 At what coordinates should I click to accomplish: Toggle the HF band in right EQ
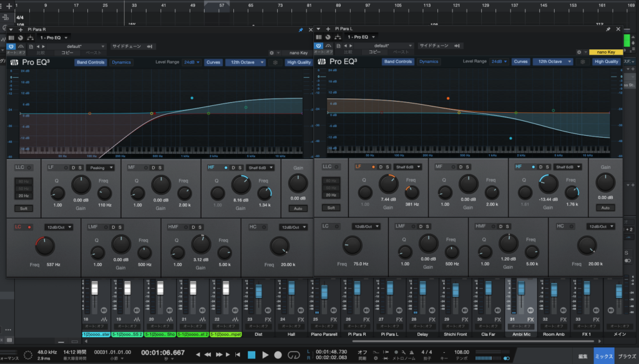coord(533,167)
